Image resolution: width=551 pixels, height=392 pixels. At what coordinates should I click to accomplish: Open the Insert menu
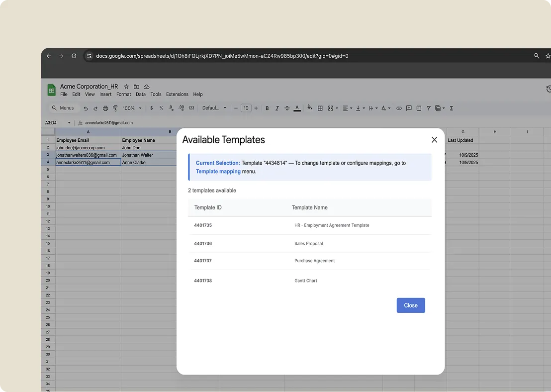coord(105,94)
